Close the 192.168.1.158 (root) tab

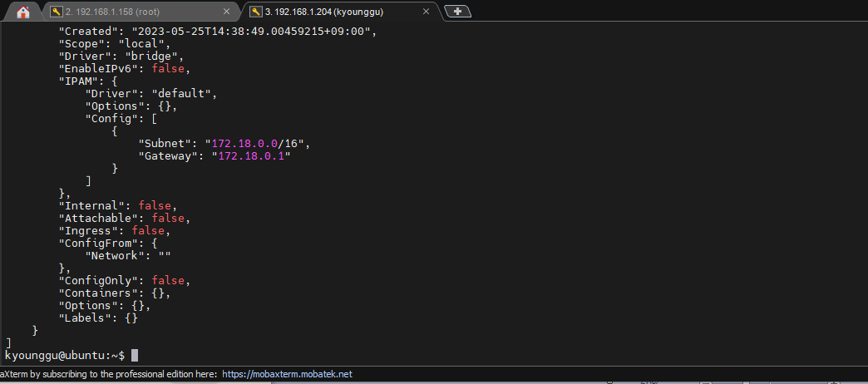click(x=226, y=12)
